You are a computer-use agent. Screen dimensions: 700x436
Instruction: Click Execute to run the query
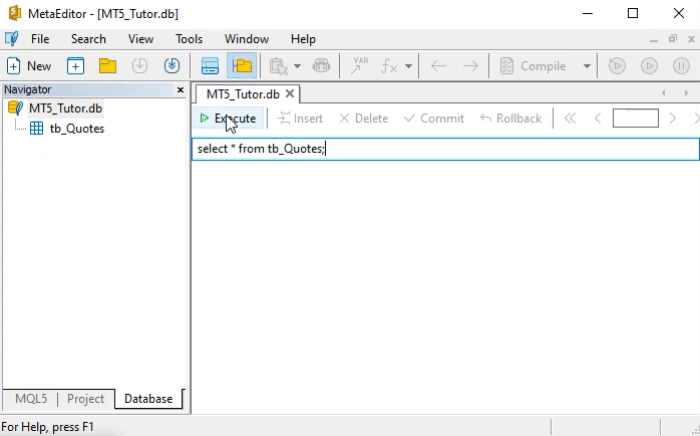point(228,118)
